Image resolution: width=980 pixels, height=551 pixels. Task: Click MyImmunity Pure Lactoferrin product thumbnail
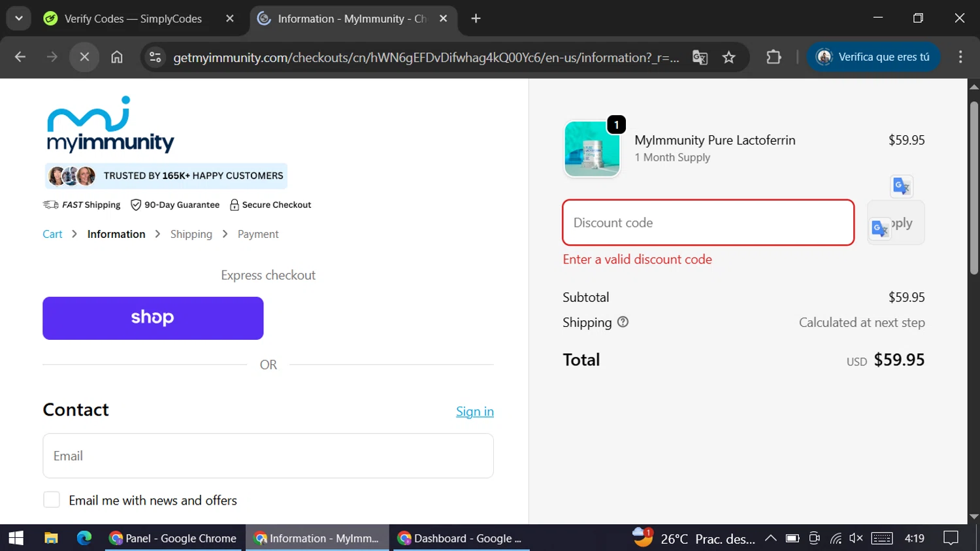592,148
